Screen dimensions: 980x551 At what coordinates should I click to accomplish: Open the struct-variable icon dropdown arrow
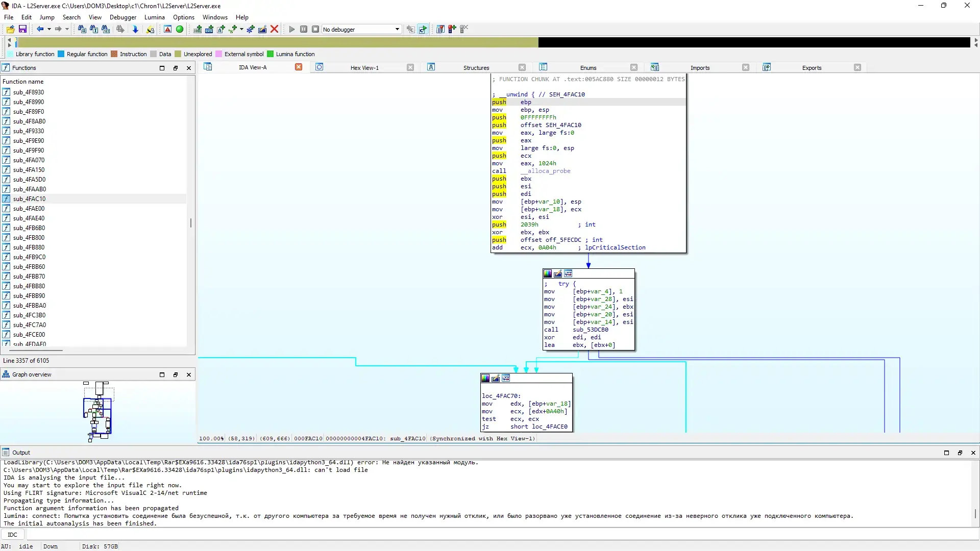point(241,29)
